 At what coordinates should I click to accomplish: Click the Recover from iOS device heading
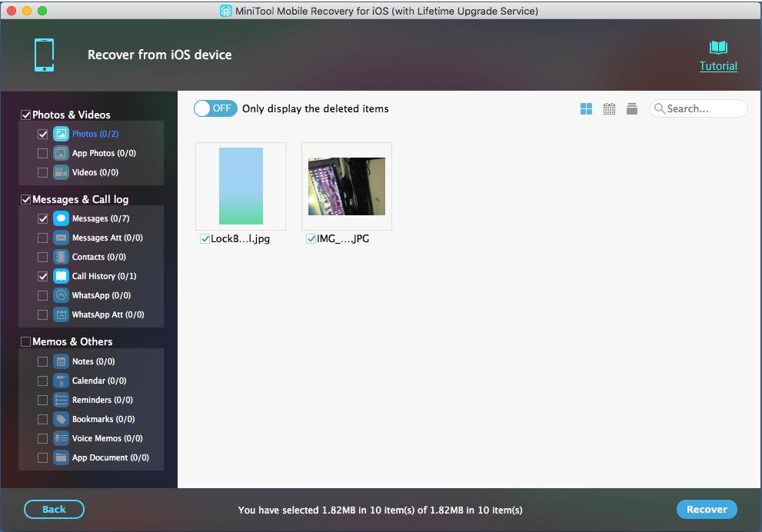[x=159, y=55]
